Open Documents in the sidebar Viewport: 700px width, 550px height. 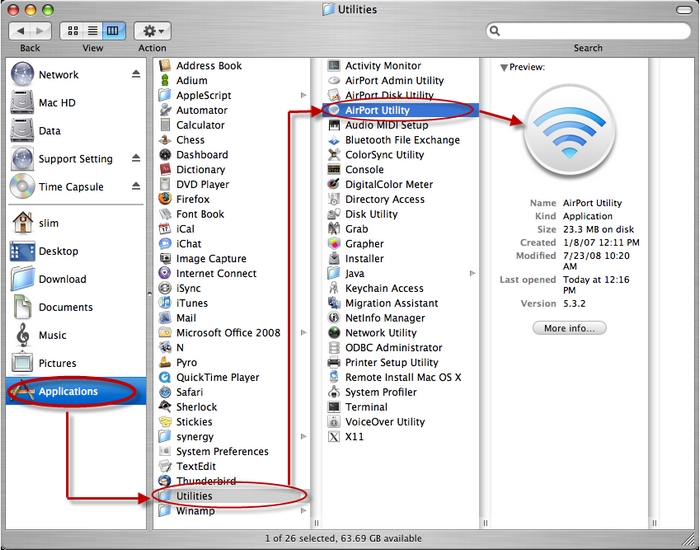coord(76,307)
